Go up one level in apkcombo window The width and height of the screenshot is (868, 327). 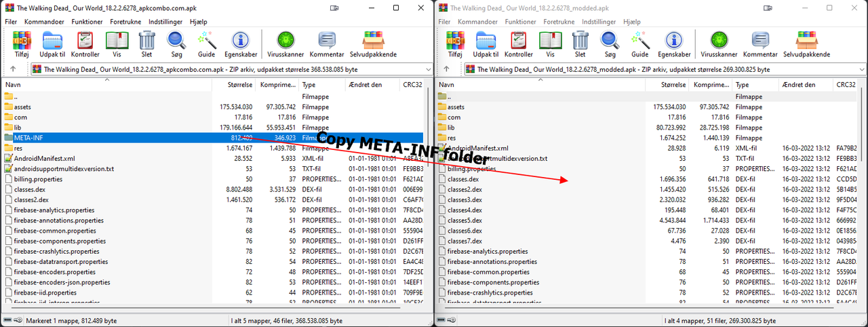tap(13, 69)
